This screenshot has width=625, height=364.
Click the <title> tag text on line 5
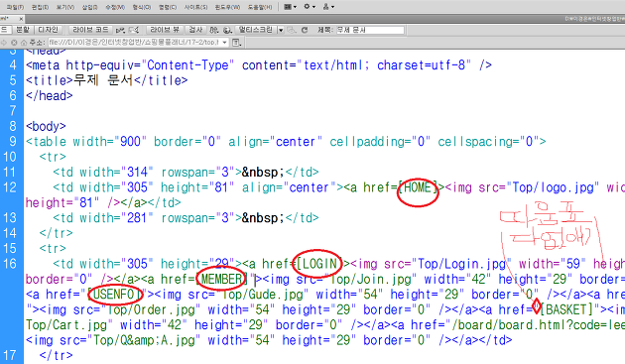pyautogui.click(x=50, y=80)
